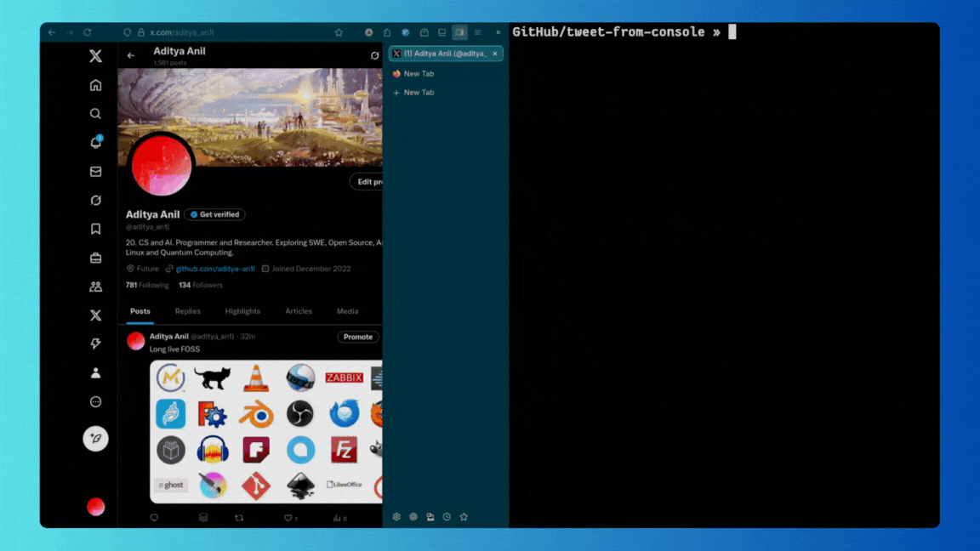The width and height of the screenshot is (980, 551).
Task: Click Grok icon in profile header
Action: tap(374, 55)
